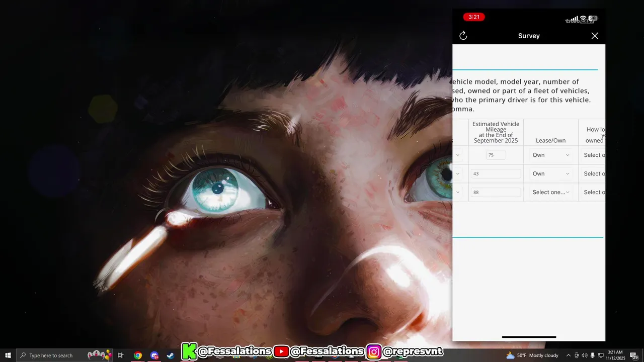Show hidden system tray icons
644x362 pixels.
coord(569,355)
